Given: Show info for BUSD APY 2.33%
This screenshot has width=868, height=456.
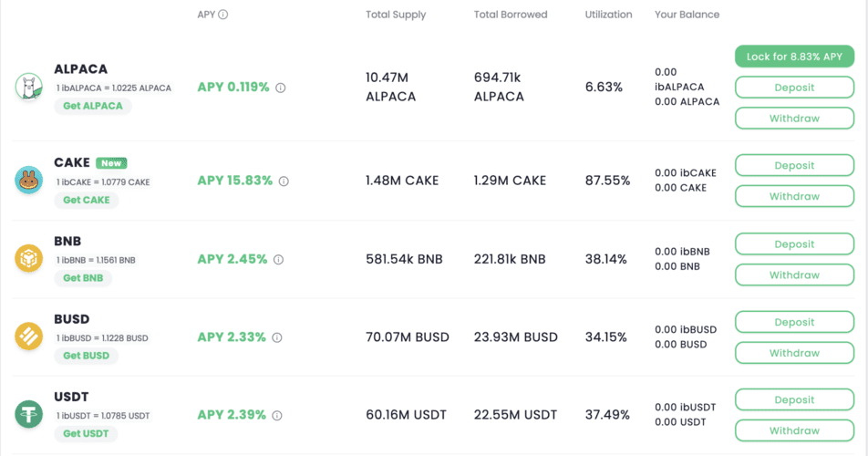Looking at the screenshot, I should [277, 337].
